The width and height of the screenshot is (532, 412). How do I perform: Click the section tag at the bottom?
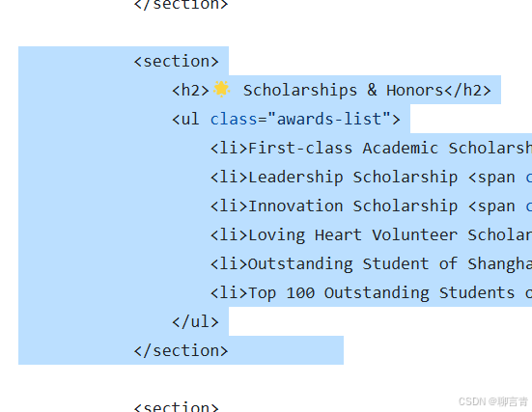[177, 406]
